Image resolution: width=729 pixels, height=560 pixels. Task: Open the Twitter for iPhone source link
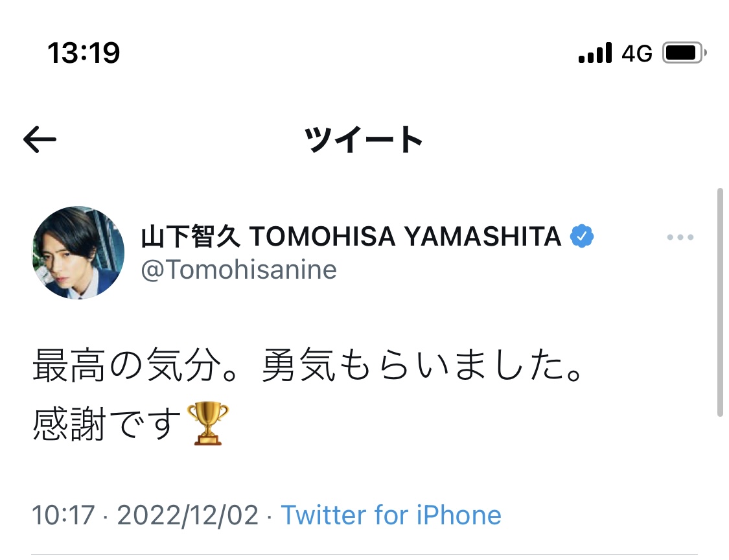coord(391,516)
